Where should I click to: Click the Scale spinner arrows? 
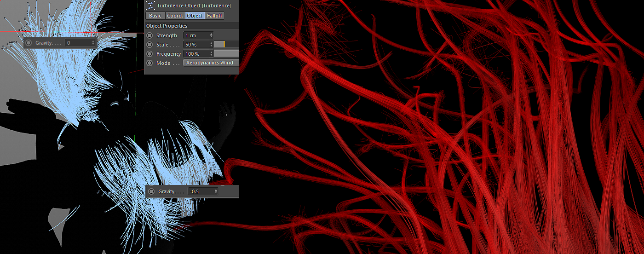pyautogui.click(x=211, y=45)
